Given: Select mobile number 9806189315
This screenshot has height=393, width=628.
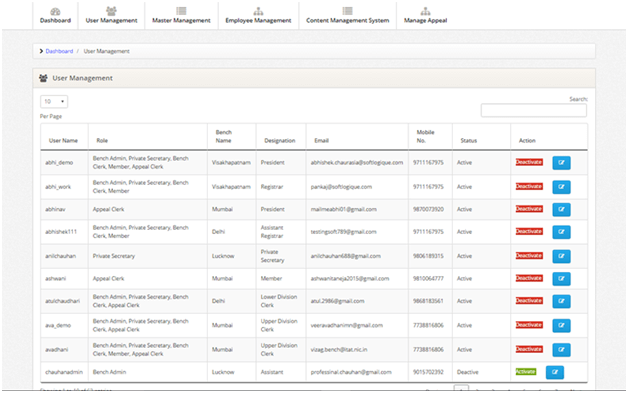Looking at the screenshot, I should [x=428, y=256].
